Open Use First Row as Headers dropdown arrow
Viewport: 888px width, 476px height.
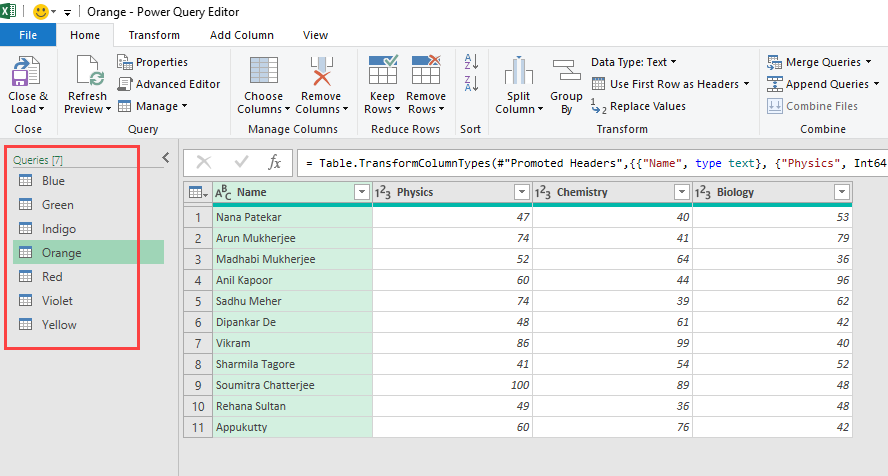(746, 84)
